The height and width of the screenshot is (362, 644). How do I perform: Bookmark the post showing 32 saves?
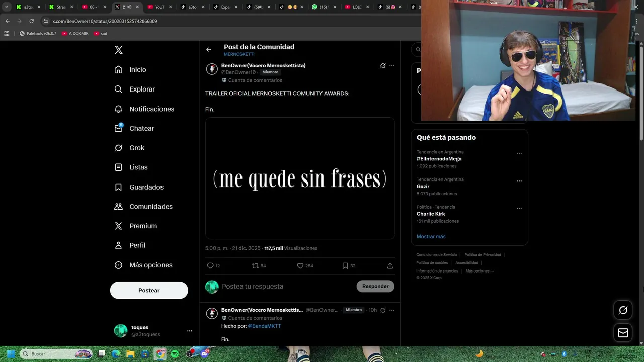click(x=345, y=265)
